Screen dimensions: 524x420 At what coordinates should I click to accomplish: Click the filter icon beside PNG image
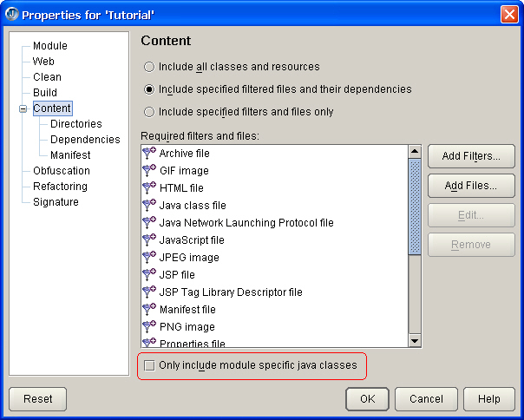pyautogui.click(x=149, y=327)
